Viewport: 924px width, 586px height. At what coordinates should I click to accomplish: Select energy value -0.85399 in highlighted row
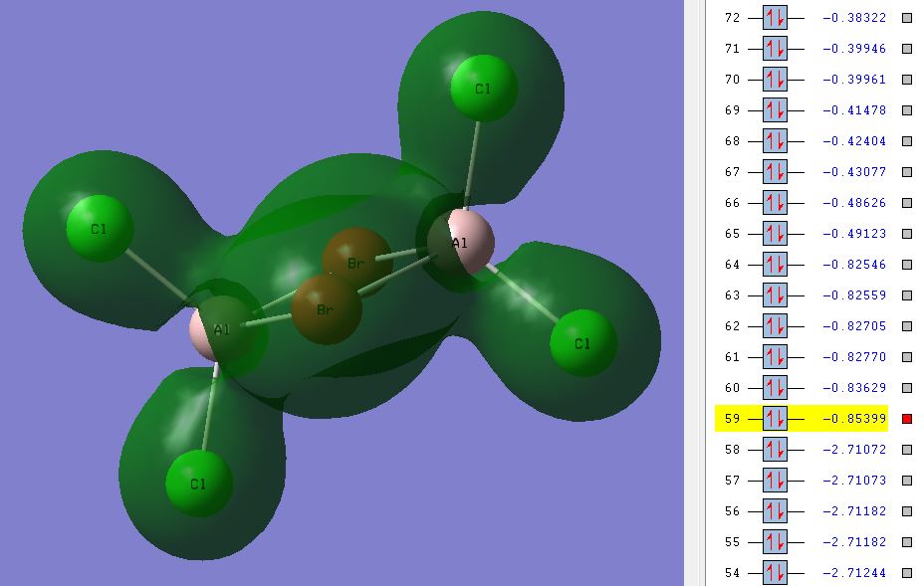854,419
